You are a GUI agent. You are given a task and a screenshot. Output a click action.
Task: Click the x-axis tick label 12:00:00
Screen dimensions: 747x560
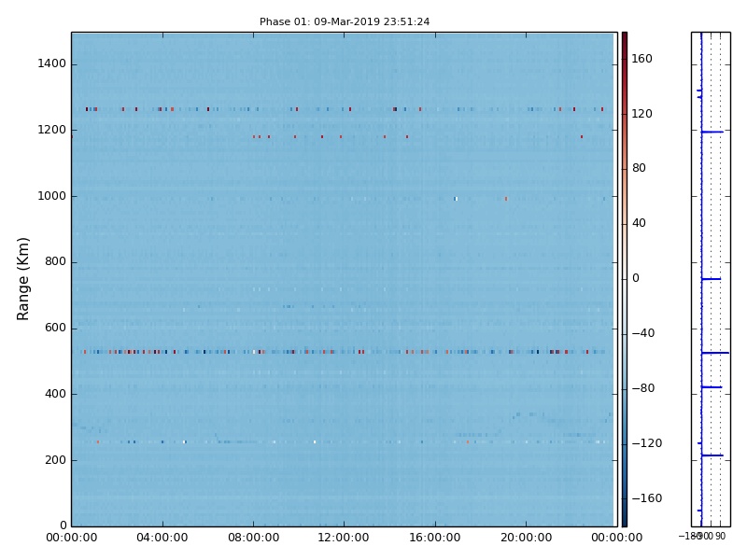coord(344,538)
